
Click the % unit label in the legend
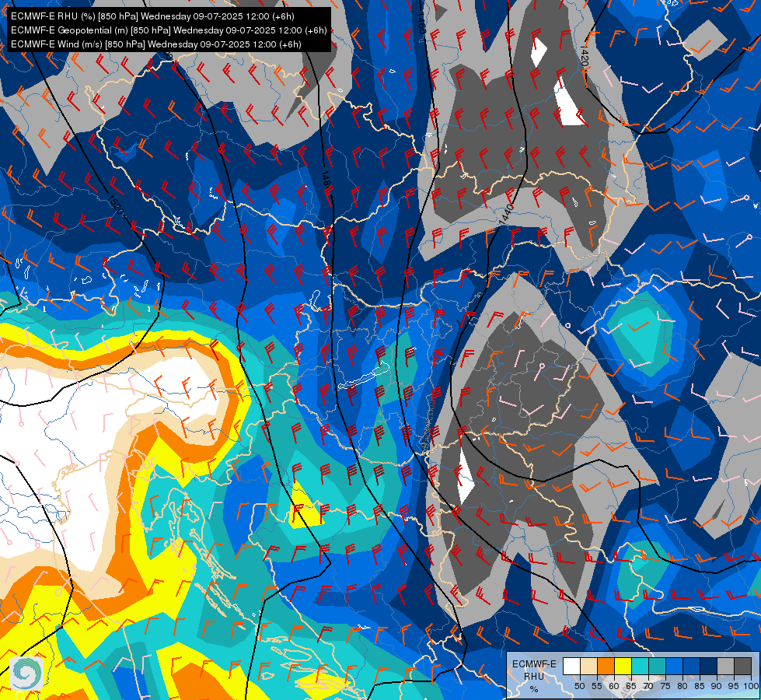point(534,689)
